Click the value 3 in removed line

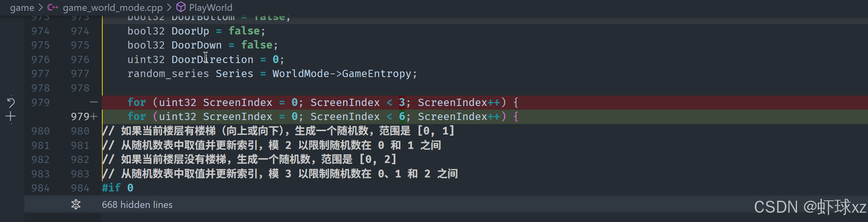pyautogui.click(x=402, y=102)
